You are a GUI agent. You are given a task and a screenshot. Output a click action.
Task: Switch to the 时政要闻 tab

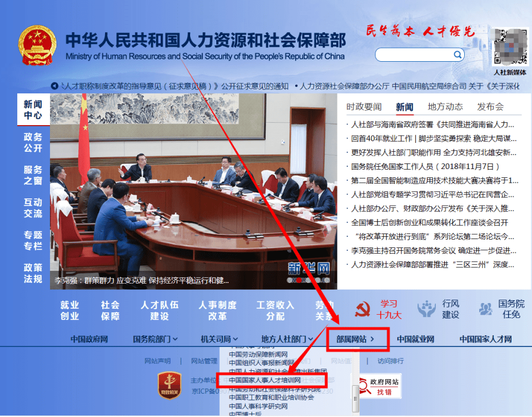(364, 107)
